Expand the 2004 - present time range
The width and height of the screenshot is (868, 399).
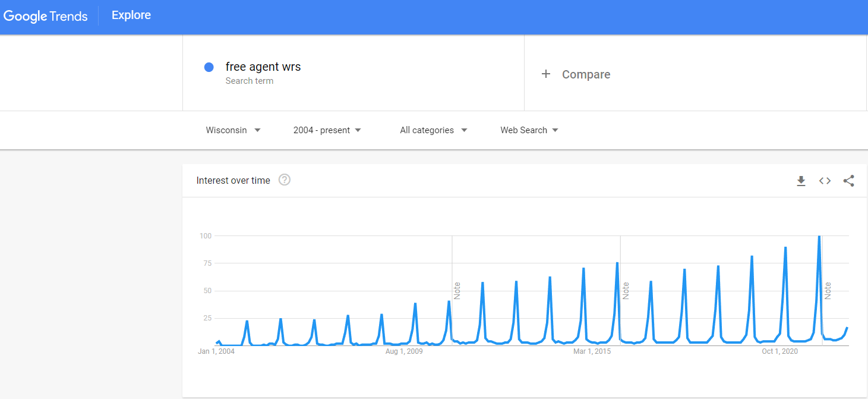[327, 130]
